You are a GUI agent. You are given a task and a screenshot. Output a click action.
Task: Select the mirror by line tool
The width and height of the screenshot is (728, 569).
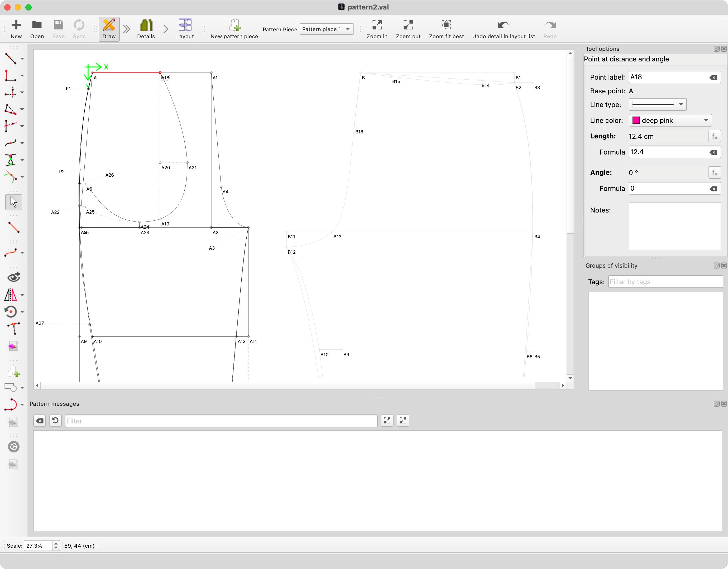[11, 295]
